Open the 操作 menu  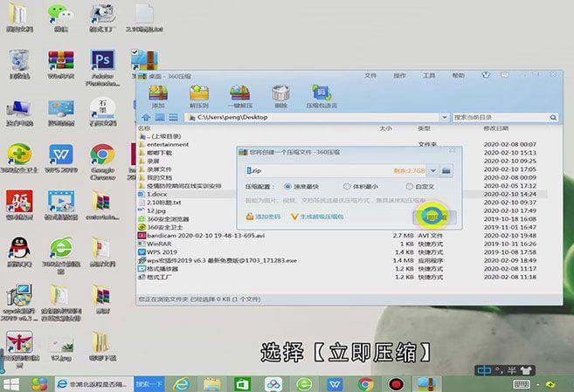coord(399,75)
